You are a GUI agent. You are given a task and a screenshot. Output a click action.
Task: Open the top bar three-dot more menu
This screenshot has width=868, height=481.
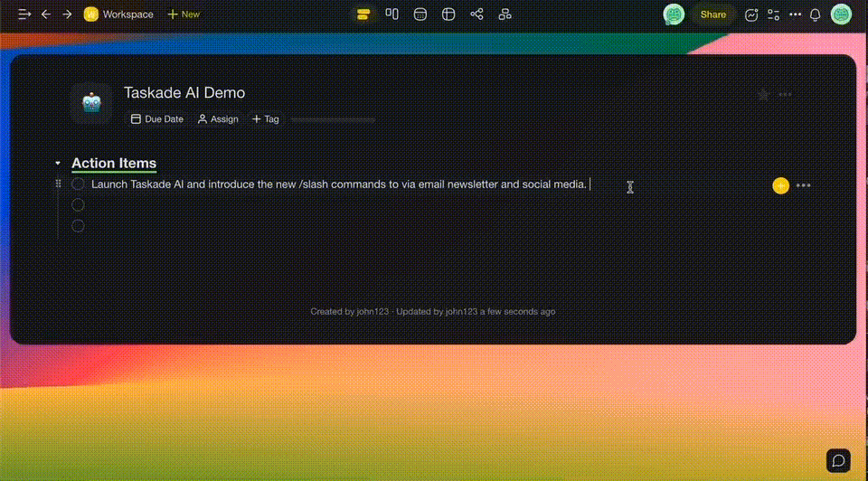pyautogui.click(x=795, y=14)
